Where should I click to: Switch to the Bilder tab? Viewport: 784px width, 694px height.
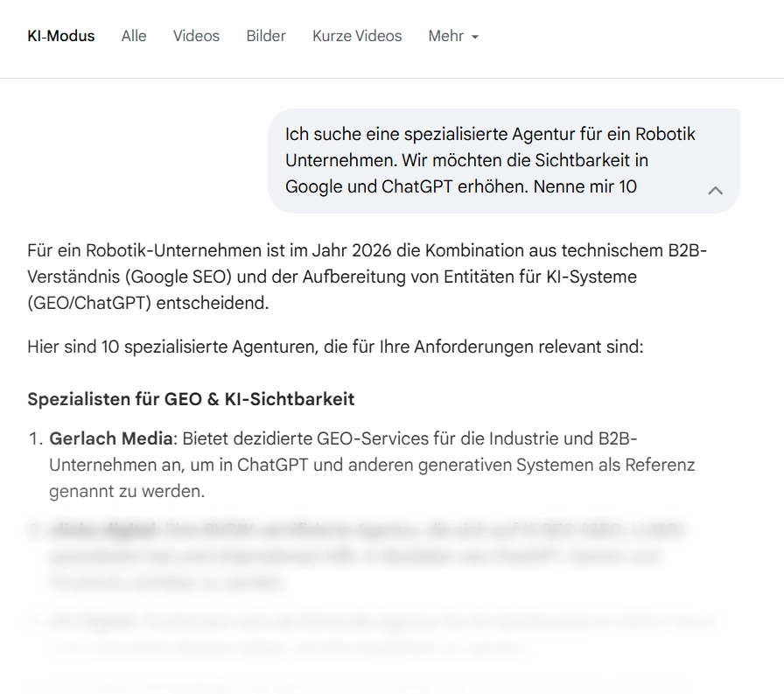pyautogui.click(x=266, y=36)
